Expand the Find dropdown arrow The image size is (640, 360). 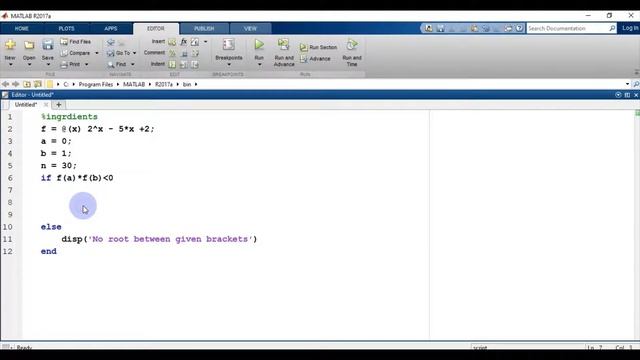(133, 64)
